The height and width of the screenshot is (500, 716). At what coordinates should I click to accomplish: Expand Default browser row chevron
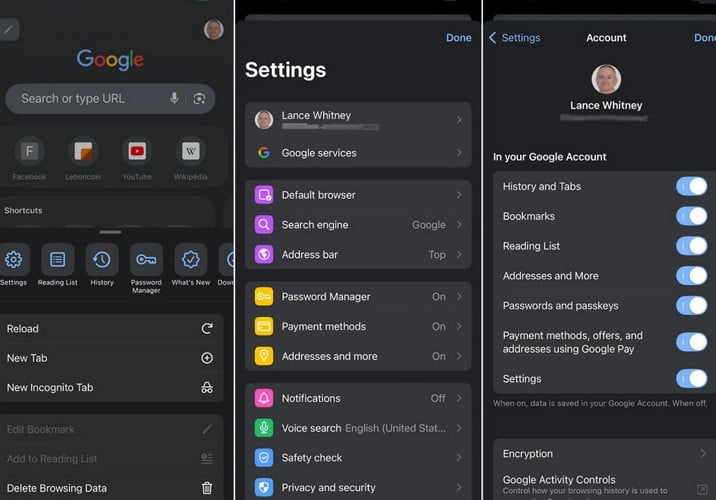(459, 195)
